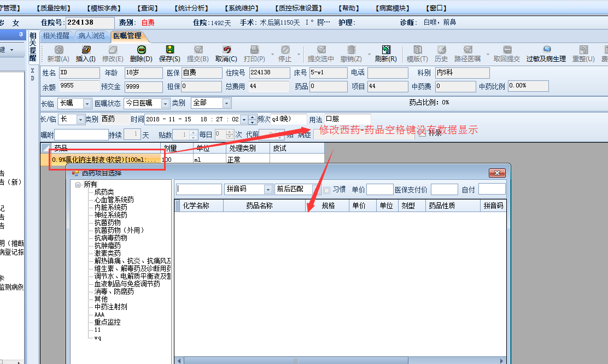This screenshot has width=608, height=364.
Task: Open the 类别 全部 dropdown
Action: tap(227, 103)
